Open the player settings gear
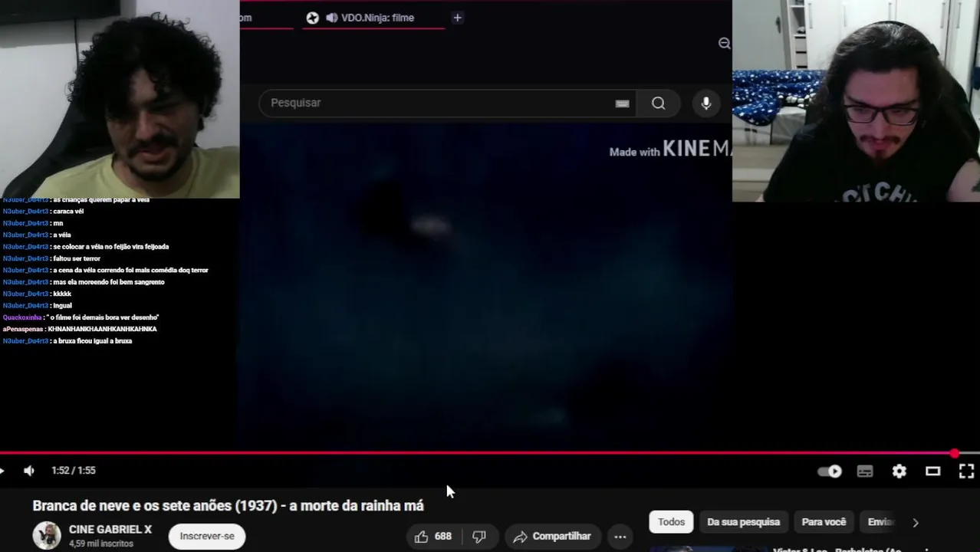This screenshot has height=552, width=980. [x=899, y=472]
